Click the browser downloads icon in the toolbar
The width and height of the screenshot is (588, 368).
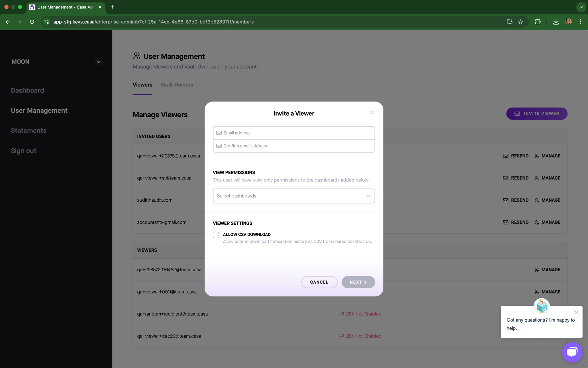pos(555,22)
